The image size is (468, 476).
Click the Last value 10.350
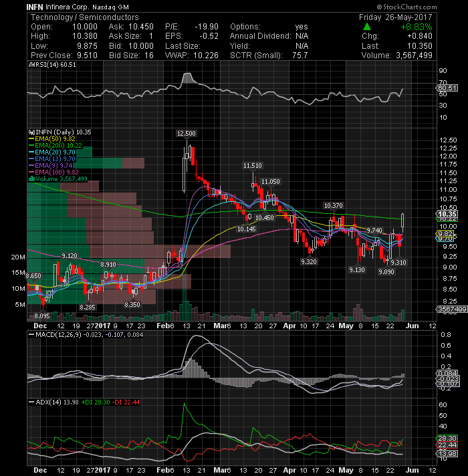pyautogui.click(x=420, y=46)
